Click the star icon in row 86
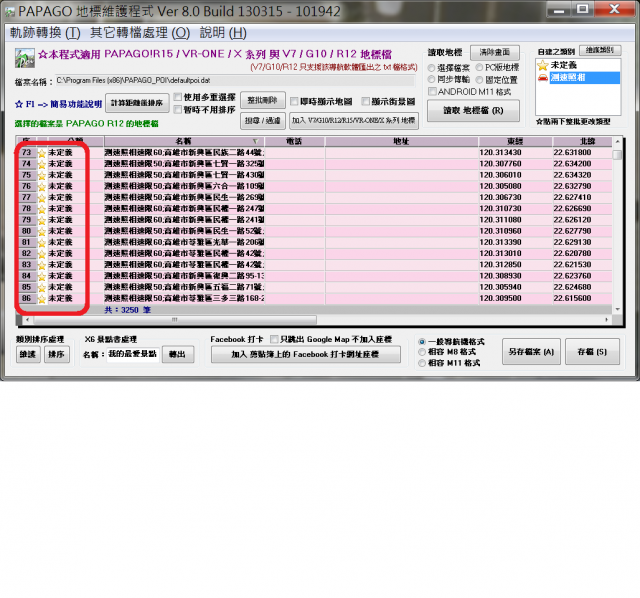The image size is (640, 598). point(42,299)
